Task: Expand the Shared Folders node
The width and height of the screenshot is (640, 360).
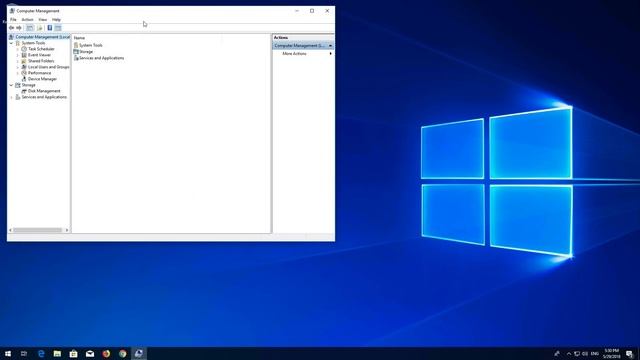Action: 18,61
